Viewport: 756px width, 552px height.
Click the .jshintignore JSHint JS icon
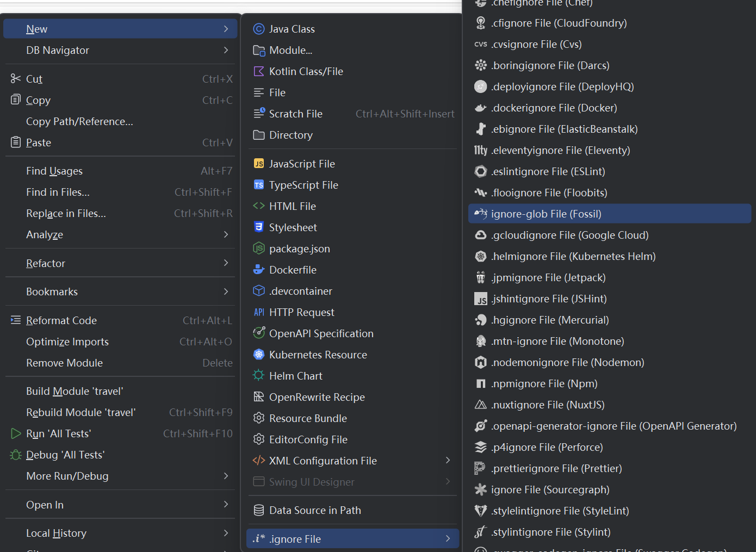coord(481,299)
